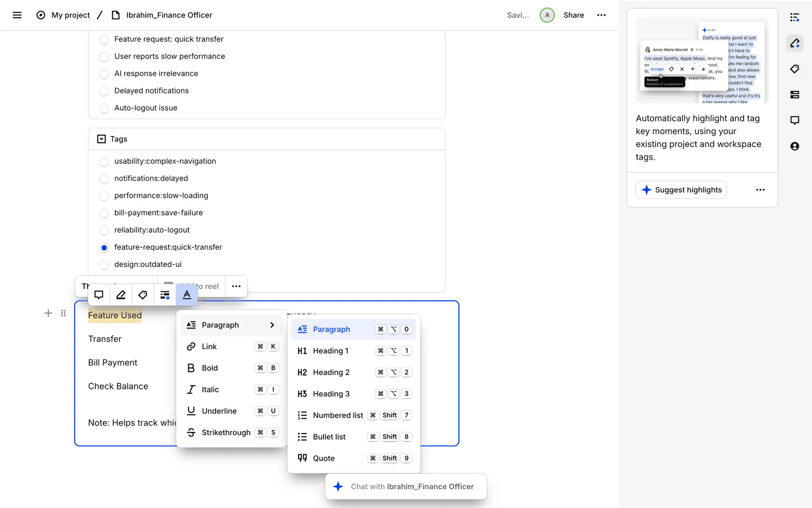Click the Share button
812x508 pixels.
pos(573,15)
